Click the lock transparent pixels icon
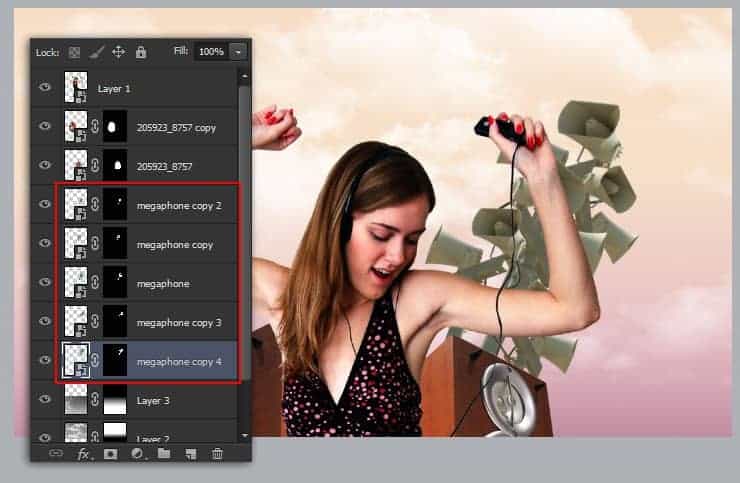Image resolution: width=740 pixels, height=483 pixels. tap(76, 52)
